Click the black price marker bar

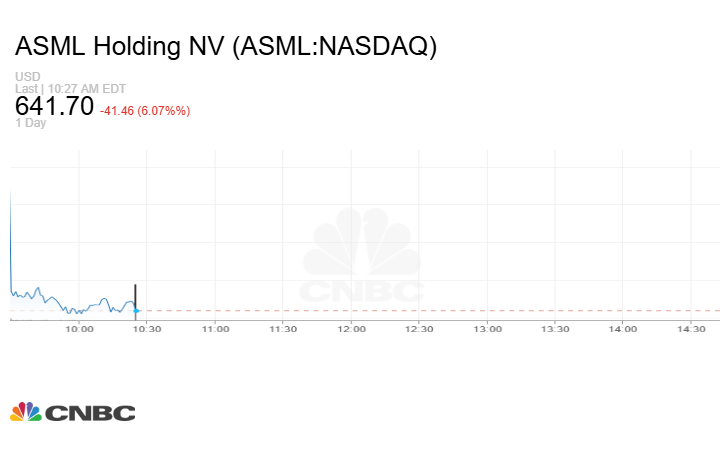[135, 296]
